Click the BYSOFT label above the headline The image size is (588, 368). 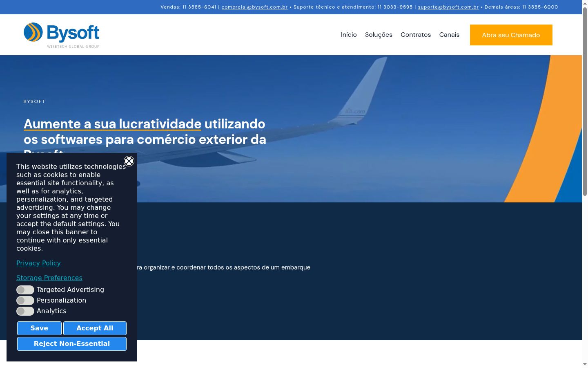click(x=34, y=101)
